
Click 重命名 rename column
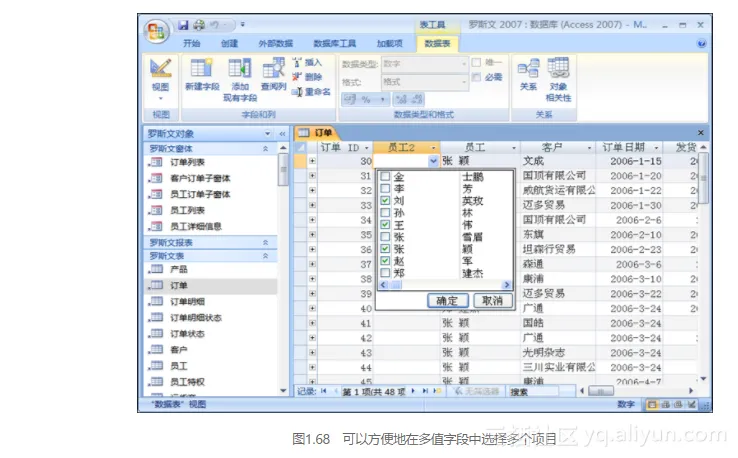click(311, 92)
